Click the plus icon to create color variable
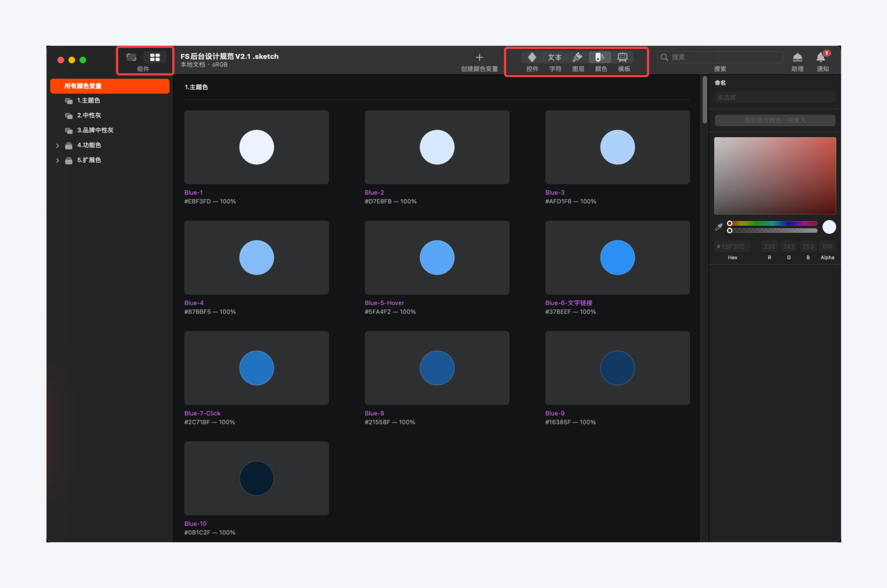 (x=479, y=57)
